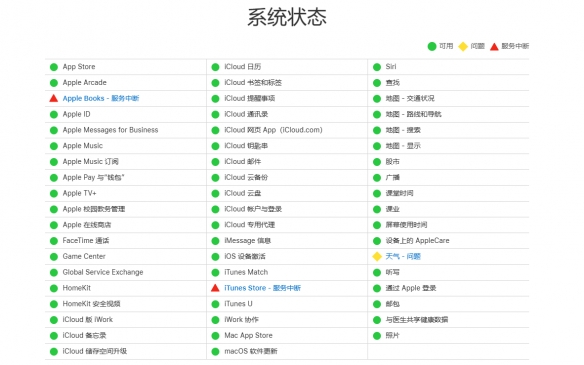Screen dimensions: 584x365
Task: Open the Apple Books 服务中断 link
Action: point(101,98)
